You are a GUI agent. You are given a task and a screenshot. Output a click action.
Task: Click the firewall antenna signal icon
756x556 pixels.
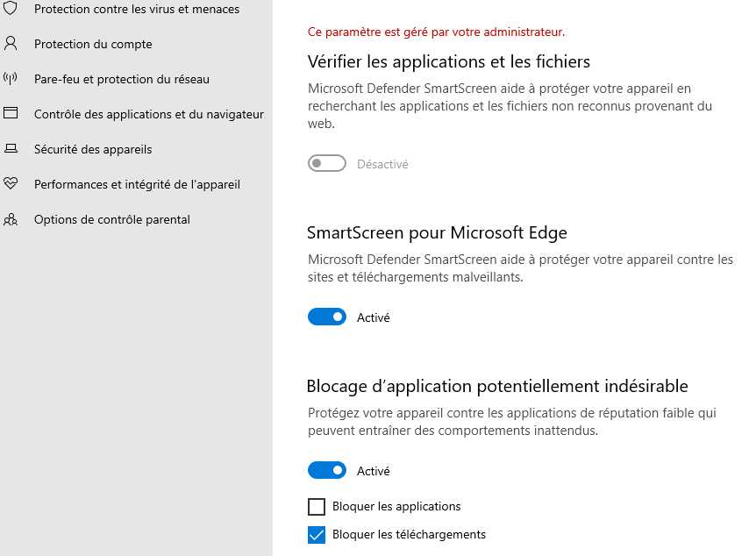coord(11,79)
